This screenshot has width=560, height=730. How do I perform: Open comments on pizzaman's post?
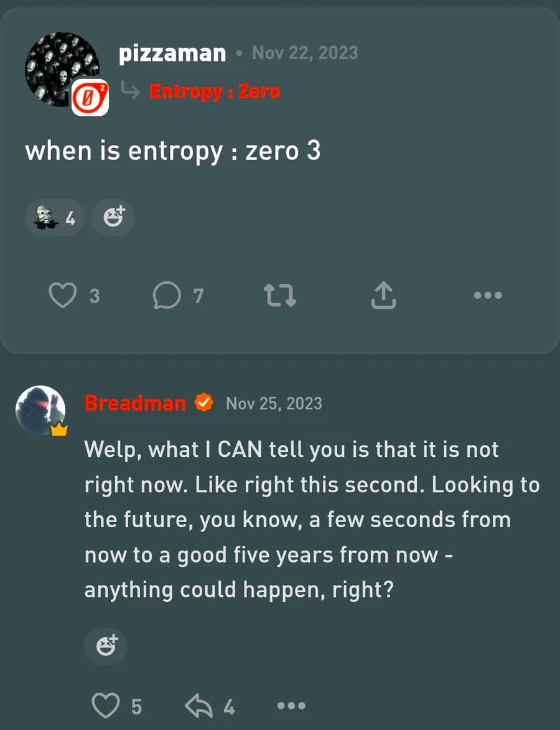click(167, 296)
